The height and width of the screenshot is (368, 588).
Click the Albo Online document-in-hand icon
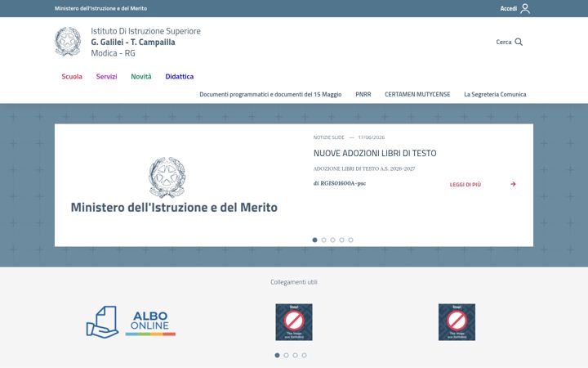[x=102, y=322]
